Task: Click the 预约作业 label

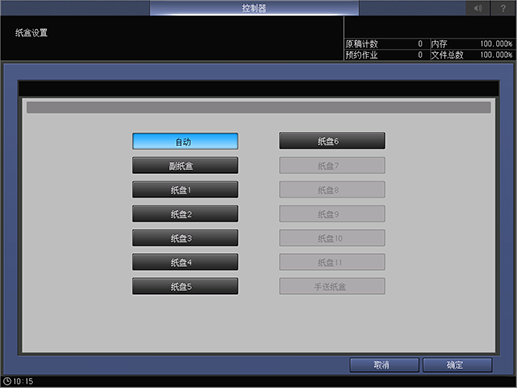Action: [x=362, y=55]
